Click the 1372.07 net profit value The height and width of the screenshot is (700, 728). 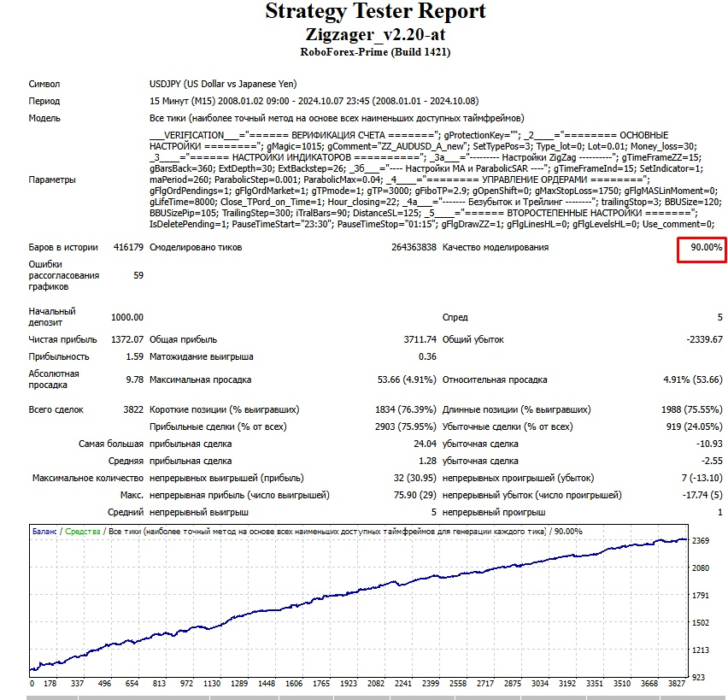point(127,339)
